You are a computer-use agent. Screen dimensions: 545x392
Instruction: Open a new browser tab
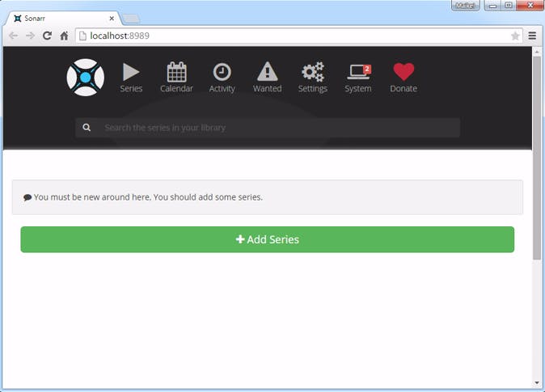point(131,19)
